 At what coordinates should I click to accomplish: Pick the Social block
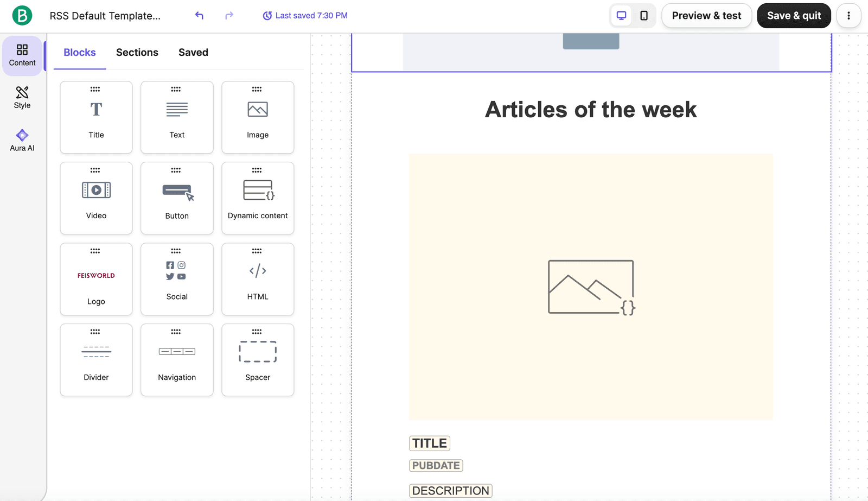click(x=177, y=279)
